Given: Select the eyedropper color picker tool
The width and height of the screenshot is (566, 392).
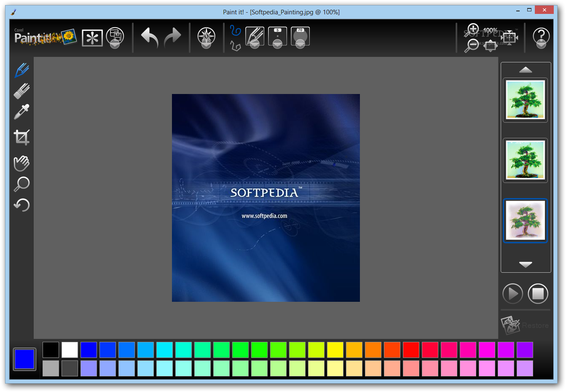Looking at the screenshot, I should [22, 112].
